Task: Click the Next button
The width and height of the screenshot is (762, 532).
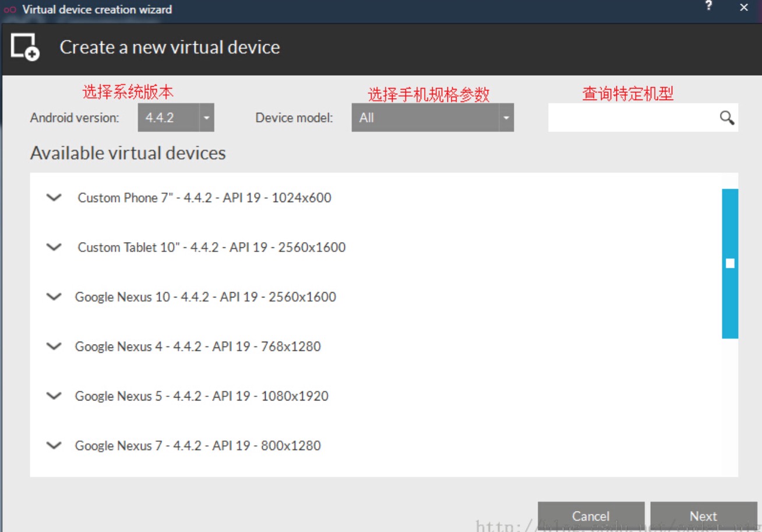Action: point(704,516)
